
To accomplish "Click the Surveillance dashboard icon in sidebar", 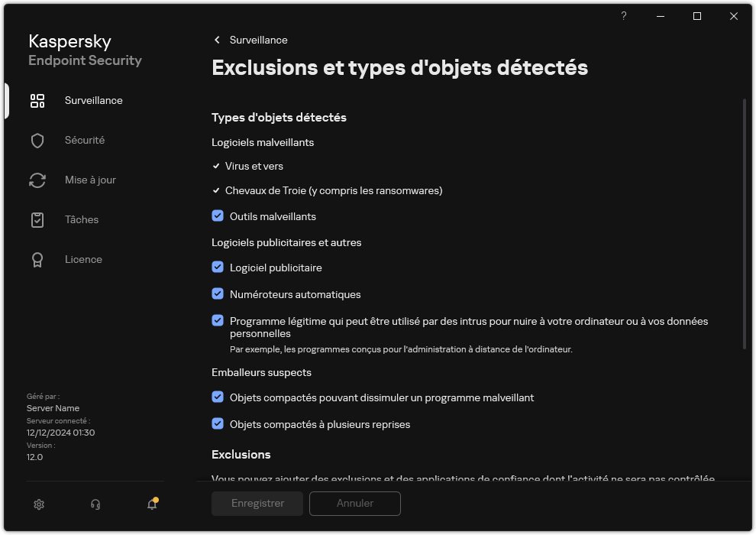I will 37,101.
